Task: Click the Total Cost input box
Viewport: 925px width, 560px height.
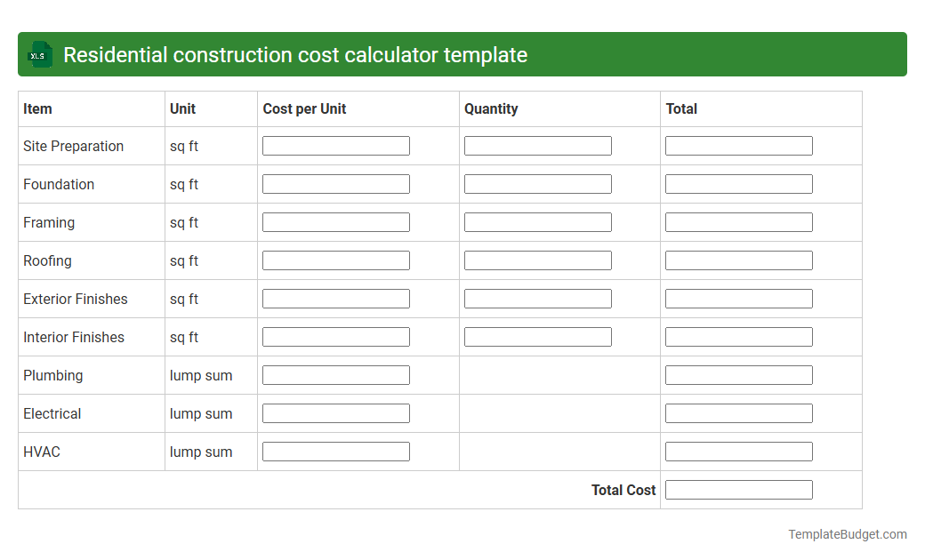Action: point(739,489)
